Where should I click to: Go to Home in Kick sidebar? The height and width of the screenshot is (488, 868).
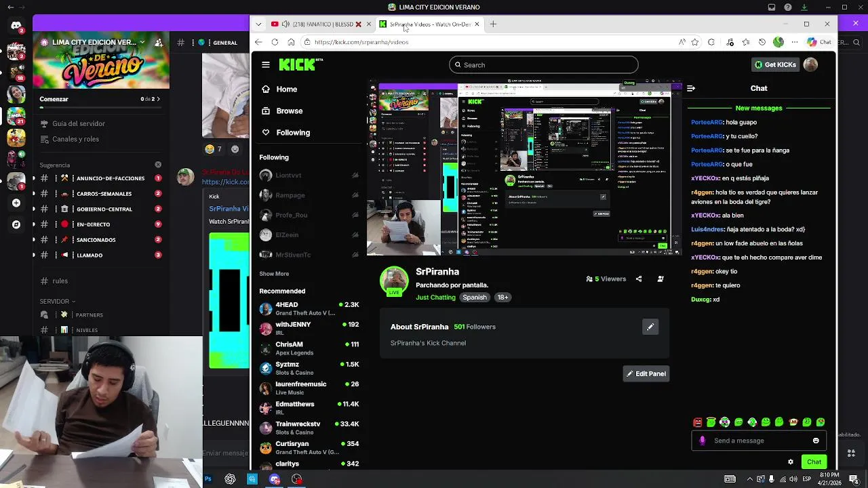[x=279, y=89]
